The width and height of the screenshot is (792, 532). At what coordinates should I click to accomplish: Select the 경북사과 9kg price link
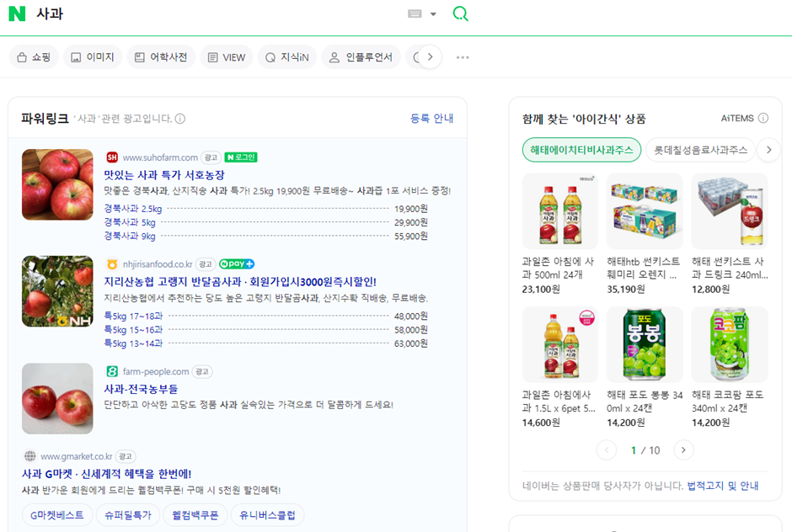pyautogui.click(x=130, y=236)
